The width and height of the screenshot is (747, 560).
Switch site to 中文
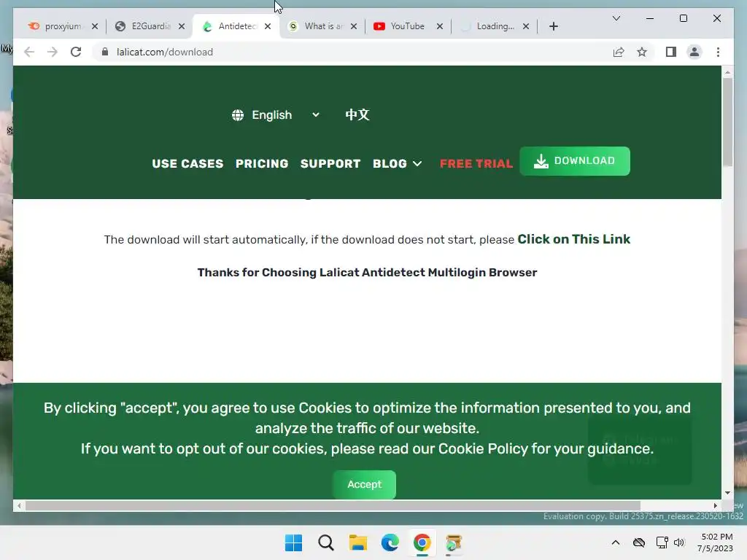(357, 114)
